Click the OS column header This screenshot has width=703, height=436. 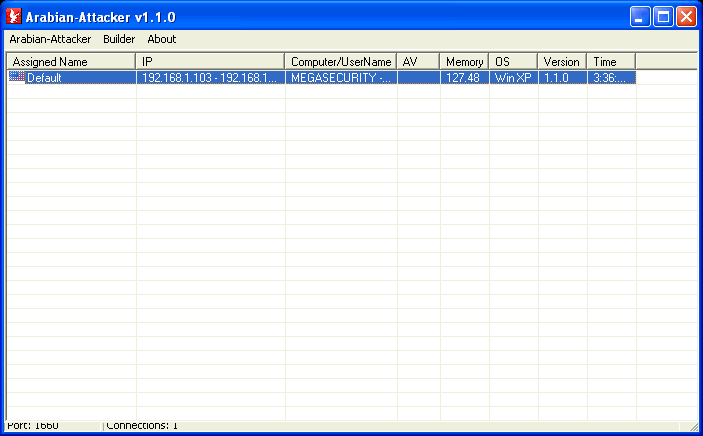[513, 62]
